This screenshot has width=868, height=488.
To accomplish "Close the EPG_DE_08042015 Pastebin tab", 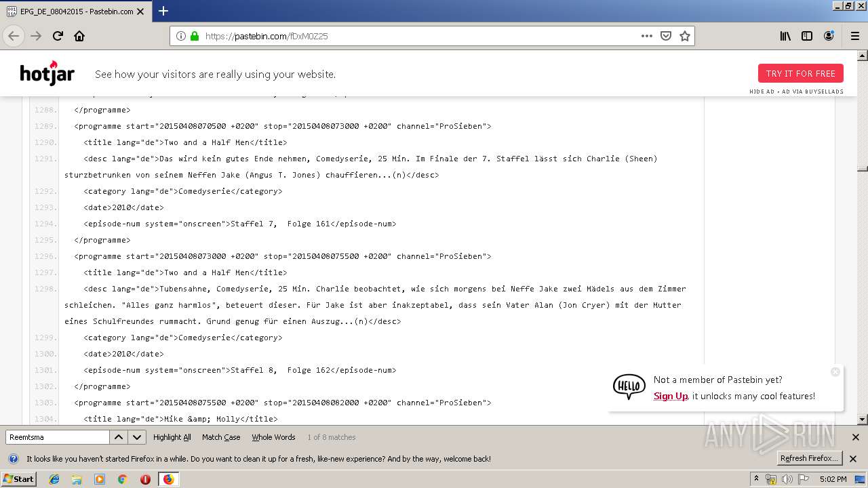I will pos(140,12).
